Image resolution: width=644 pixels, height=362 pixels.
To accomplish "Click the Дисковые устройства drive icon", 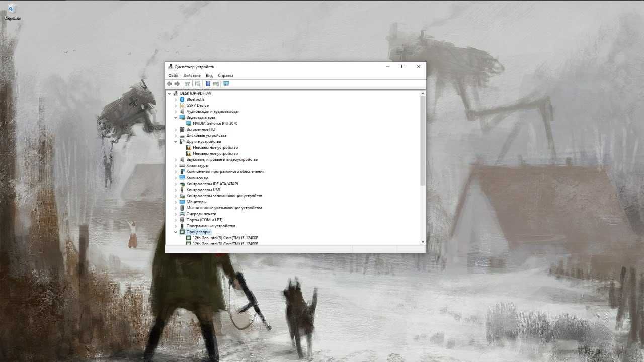I will (x=182, y=135).
